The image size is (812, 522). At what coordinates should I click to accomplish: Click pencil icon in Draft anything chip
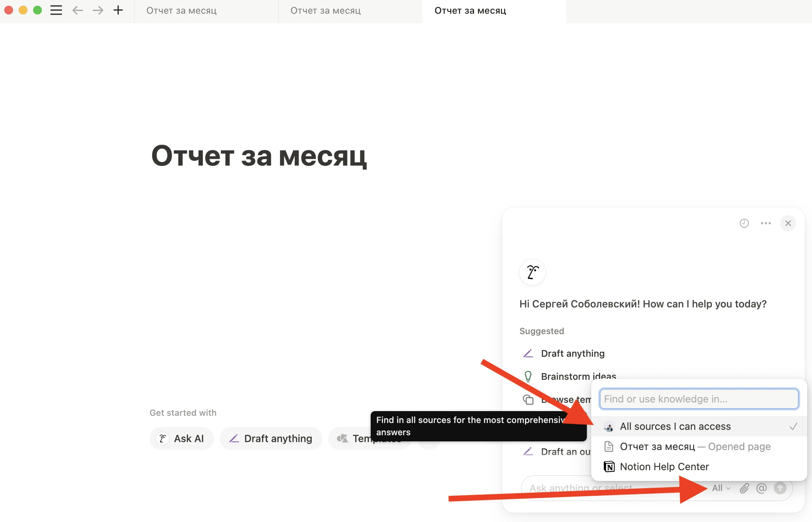point(234,438)
